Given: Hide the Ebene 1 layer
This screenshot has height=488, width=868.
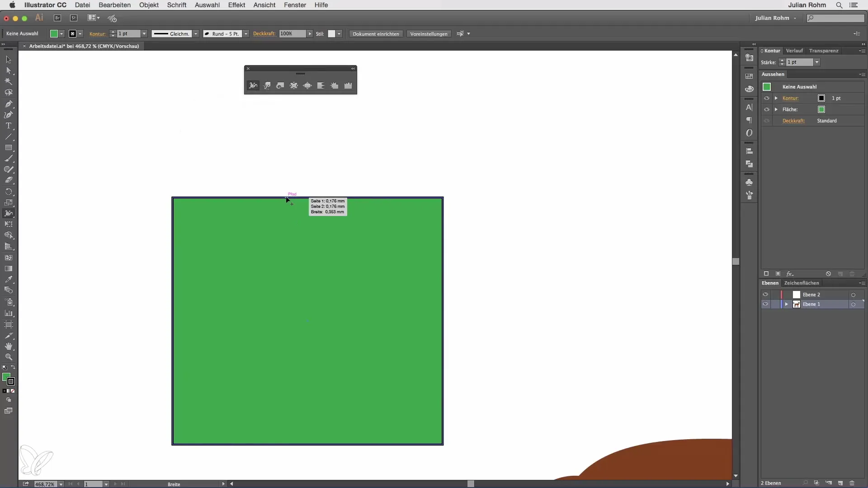Looking at the screenshot, I should pos(765,304).
